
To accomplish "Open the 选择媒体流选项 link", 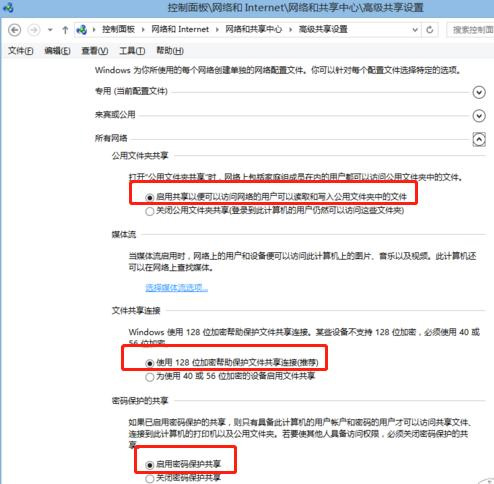I will click(x=177, y=287).
